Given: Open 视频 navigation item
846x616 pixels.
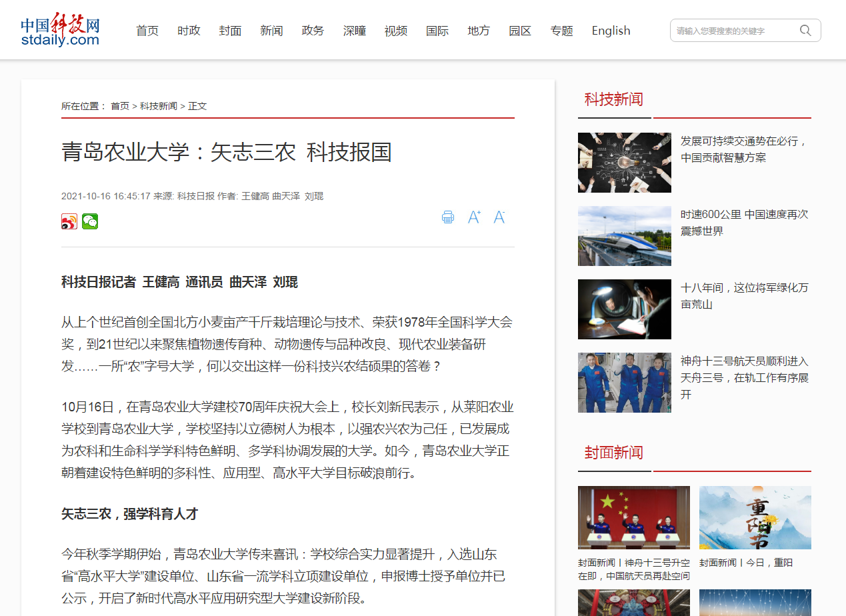Looking at the screenshot, I should (x=395, y=31).
